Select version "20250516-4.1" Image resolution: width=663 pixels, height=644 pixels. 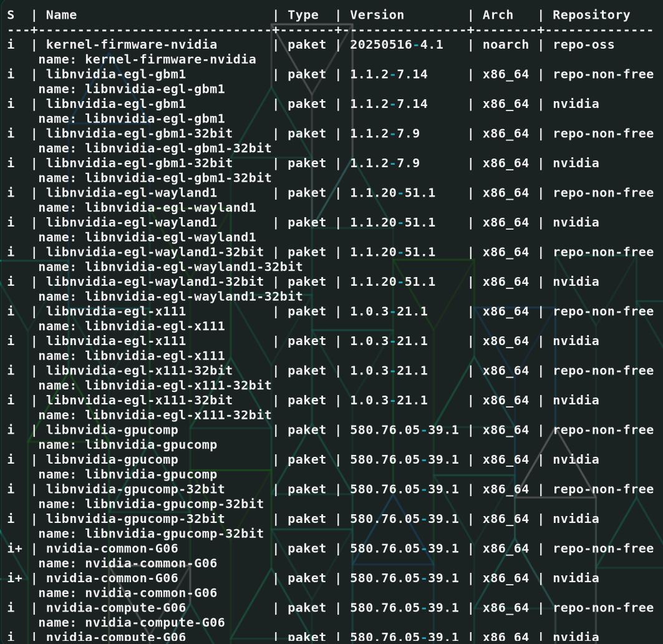click(396, 44)
